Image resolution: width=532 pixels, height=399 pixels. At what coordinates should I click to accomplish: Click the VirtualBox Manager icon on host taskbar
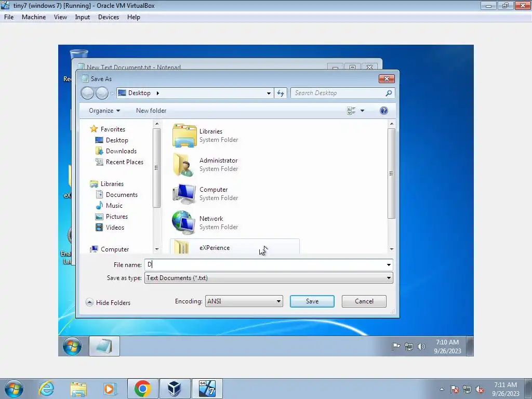(175, 389)
